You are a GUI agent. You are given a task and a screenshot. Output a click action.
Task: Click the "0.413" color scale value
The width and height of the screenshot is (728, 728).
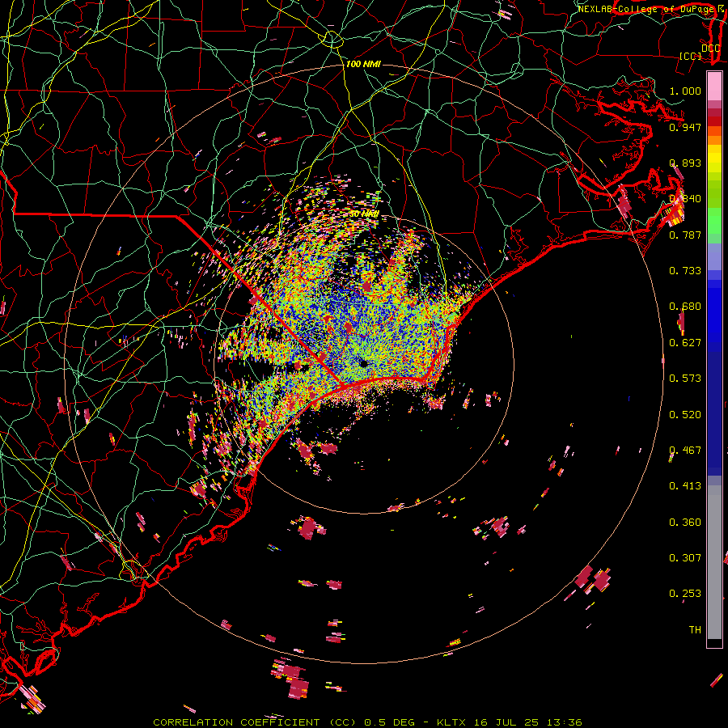(685, 486)
